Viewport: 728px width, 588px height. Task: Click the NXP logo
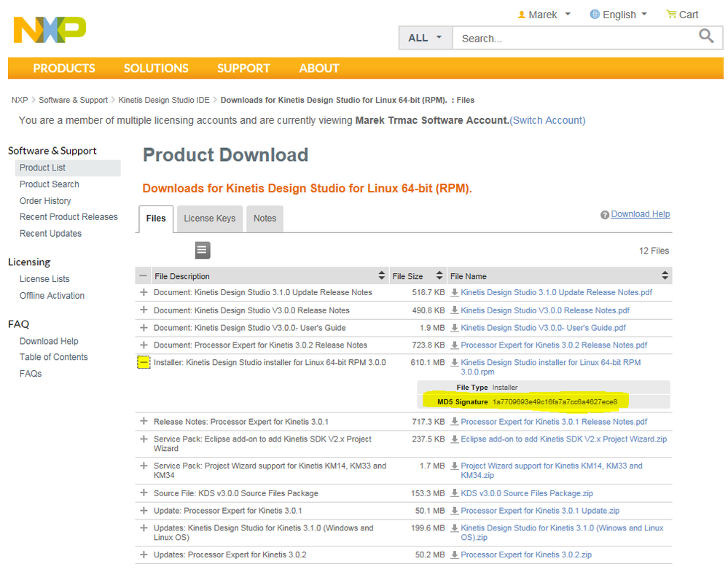50,30
